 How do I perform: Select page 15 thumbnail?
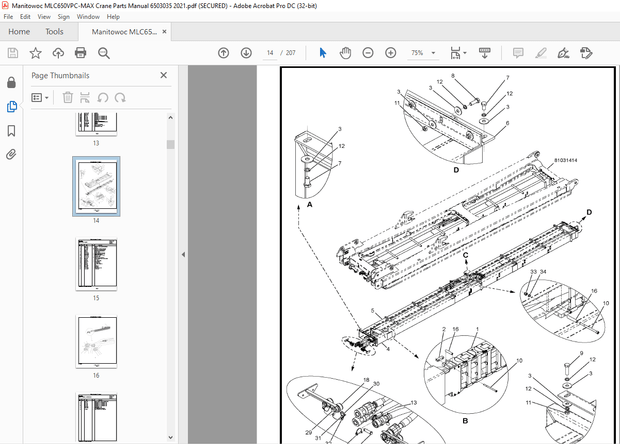[96, 264]
